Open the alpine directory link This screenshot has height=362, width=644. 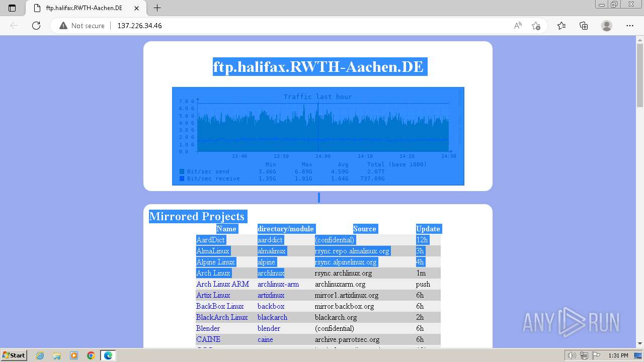(267, 262)
